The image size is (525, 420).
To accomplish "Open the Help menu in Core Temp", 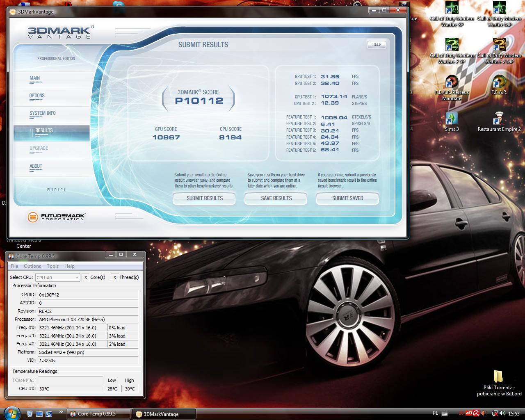I will tap(69, 266).
